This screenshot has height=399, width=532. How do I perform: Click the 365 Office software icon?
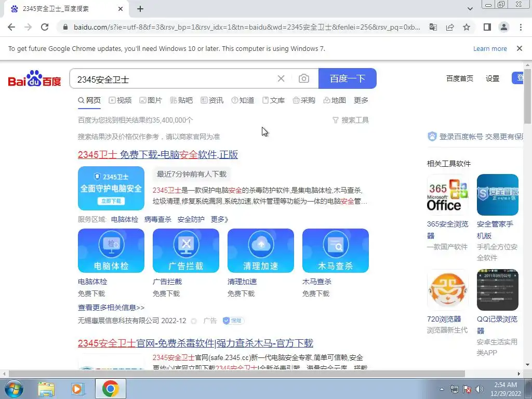[447, 195]
